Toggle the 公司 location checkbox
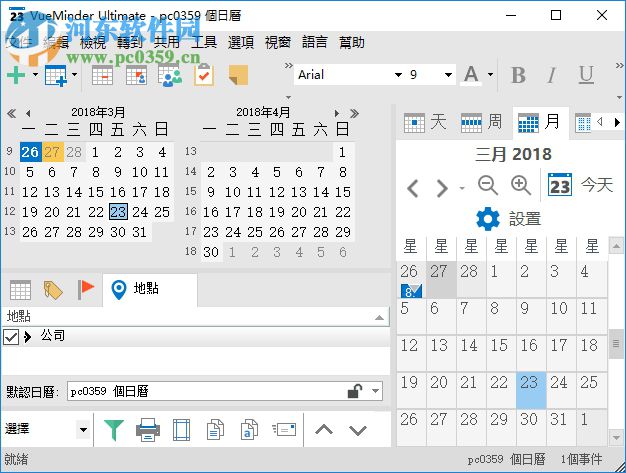The image size is (626, 473). (x=11, y=337)
